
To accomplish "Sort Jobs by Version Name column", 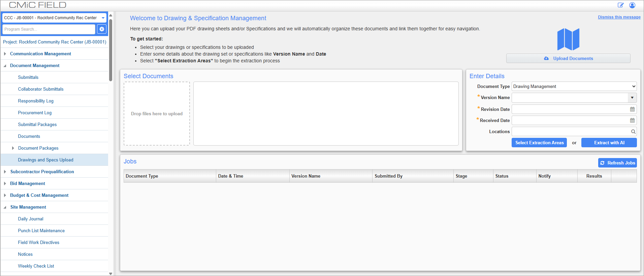I will click(331, 176).
